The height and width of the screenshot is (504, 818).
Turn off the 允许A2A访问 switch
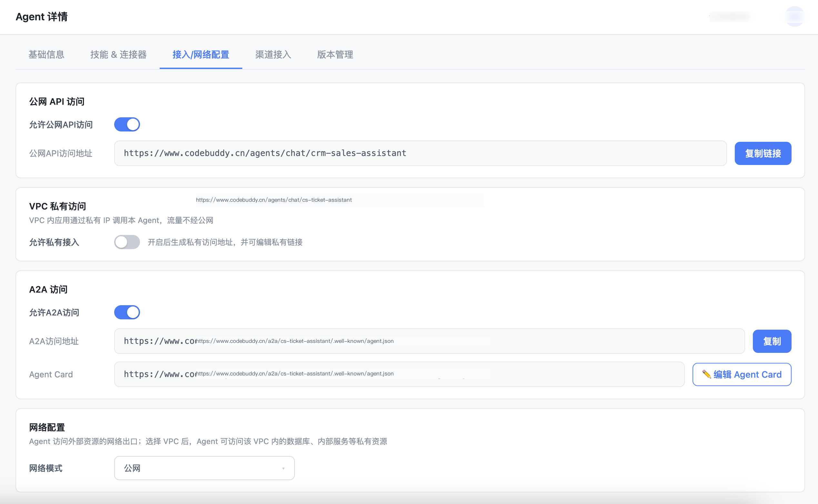click(127, 312)
